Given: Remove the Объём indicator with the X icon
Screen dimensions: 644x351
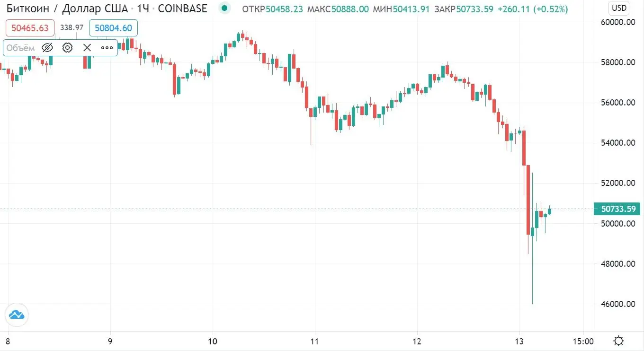Looking at the screenshot, I should click(x=87, y=47).
